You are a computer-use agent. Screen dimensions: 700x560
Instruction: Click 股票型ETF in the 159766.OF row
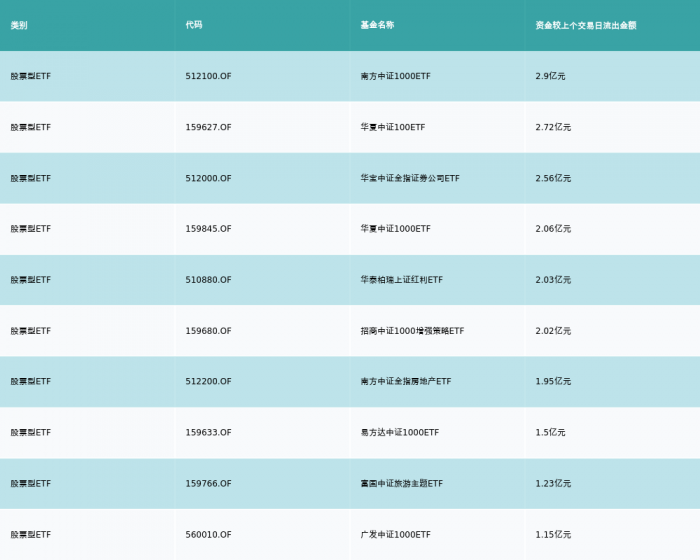31,484
